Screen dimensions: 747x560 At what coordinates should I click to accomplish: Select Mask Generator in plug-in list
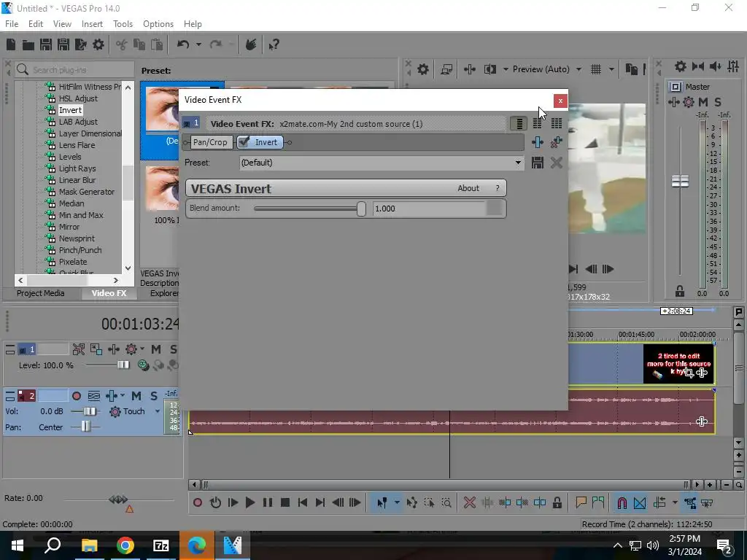click(x=87, y=192)
